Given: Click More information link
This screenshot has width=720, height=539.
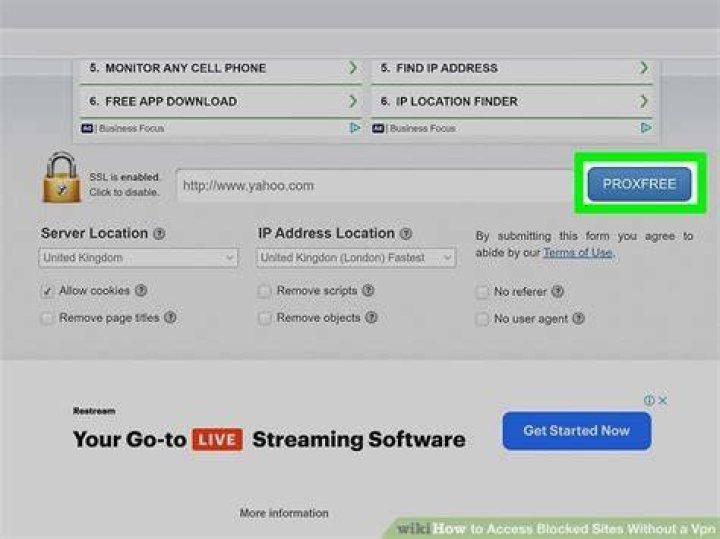Looking at the screenshot, I should [x=284, y=513].
